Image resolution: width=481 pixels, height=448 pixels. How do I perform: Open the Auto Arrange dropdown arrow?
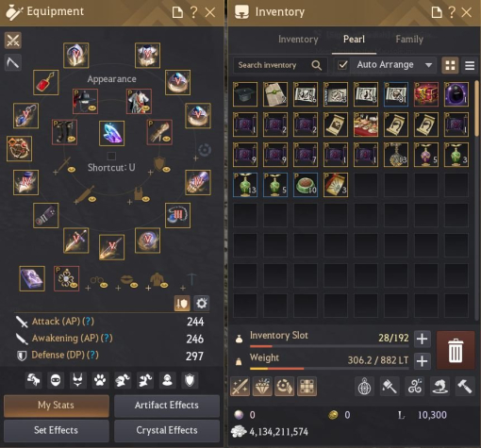(x=428, y=65)
